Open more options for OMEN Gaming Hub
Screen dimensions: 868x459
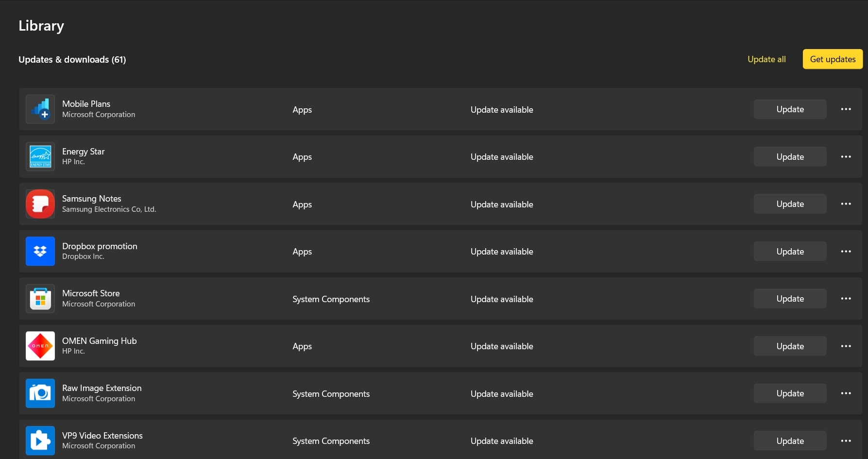[846, 346]
